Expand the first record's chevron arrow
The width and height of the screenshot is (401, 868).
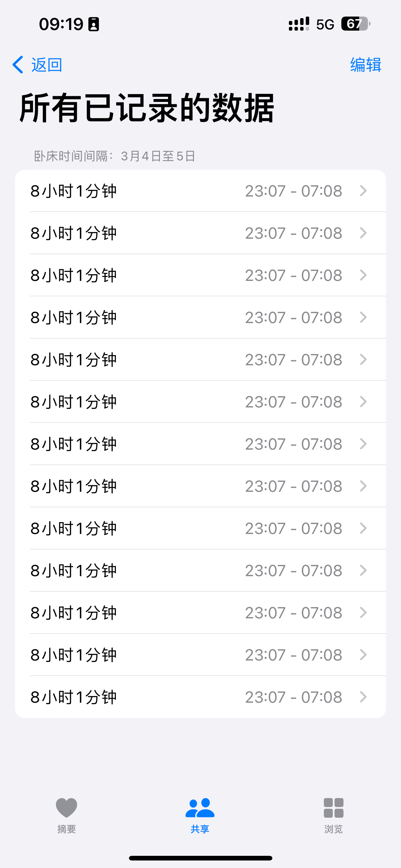click(x=363, y=191)
